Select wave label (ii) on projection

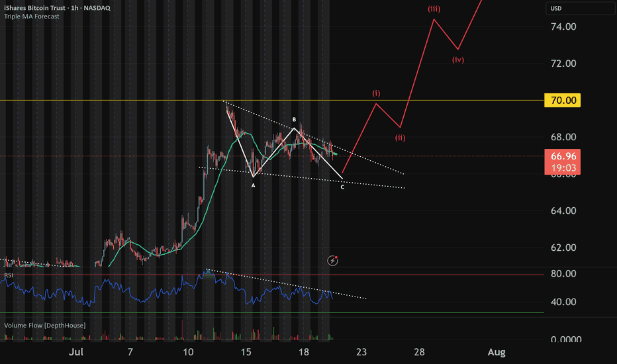(x=400, y=138)
